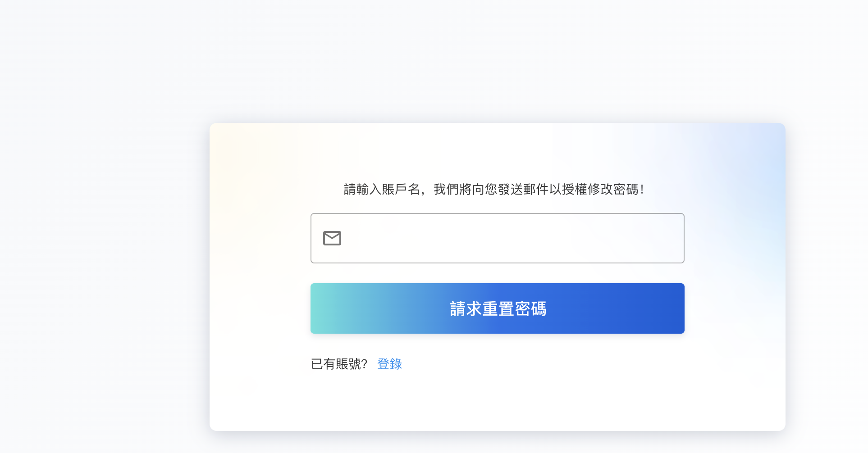Click the page background outside the card
The height and width of the screenshot is (453, 868).
tap(104, 225)
